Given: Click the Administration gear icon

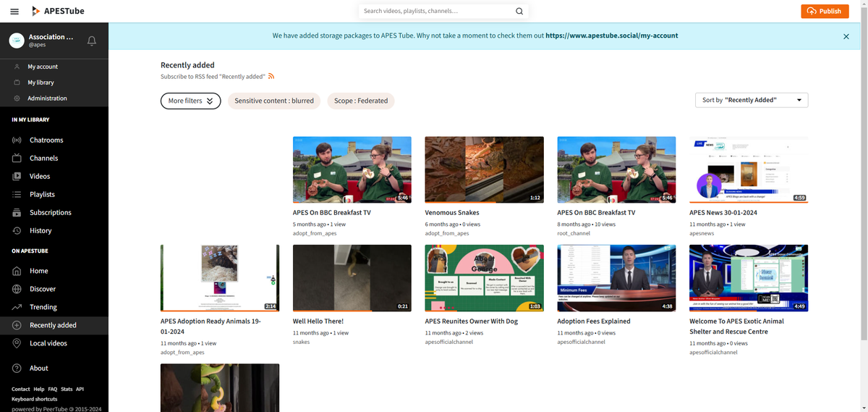Looking at the screenshot, I should click(x=17, y=98).
